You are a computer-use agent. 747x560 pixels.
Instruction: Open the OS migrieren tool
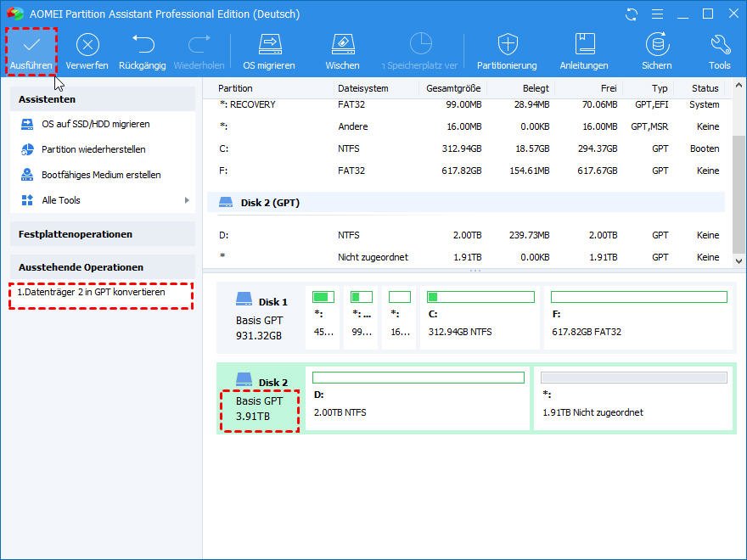(270, 44)
